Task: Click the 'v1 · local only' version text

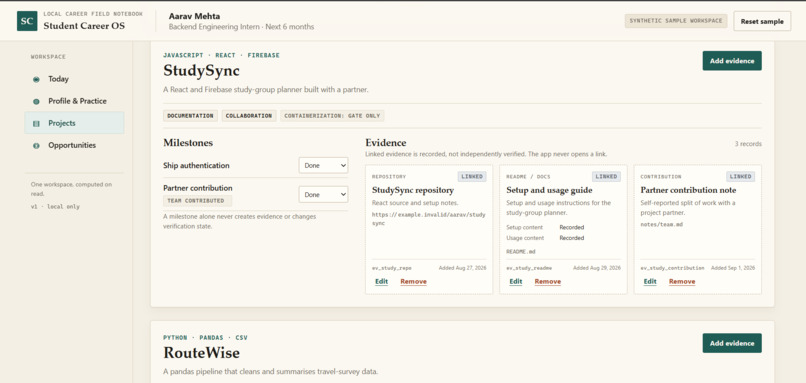Action: coord(55,207)
